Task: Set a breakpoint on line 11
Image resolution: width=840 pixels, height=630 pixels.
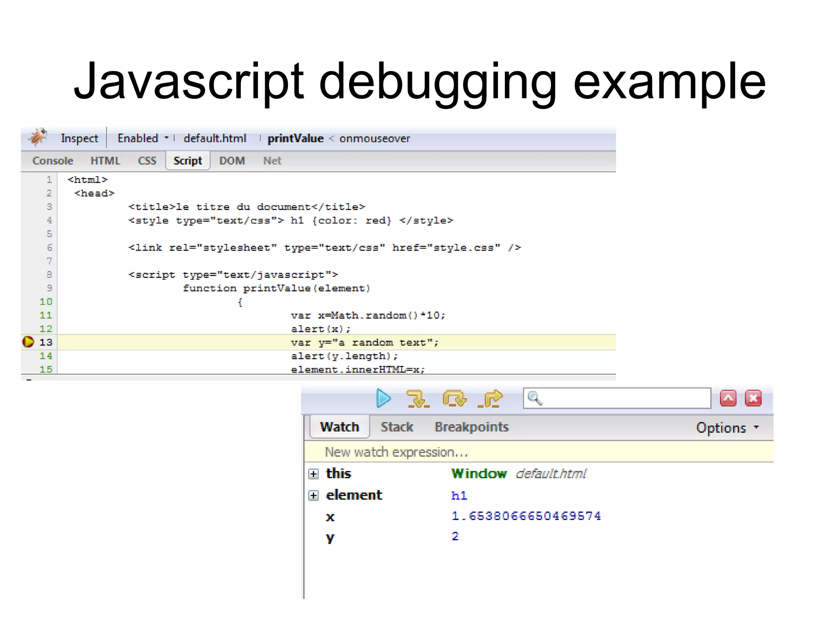Action: 46,315
